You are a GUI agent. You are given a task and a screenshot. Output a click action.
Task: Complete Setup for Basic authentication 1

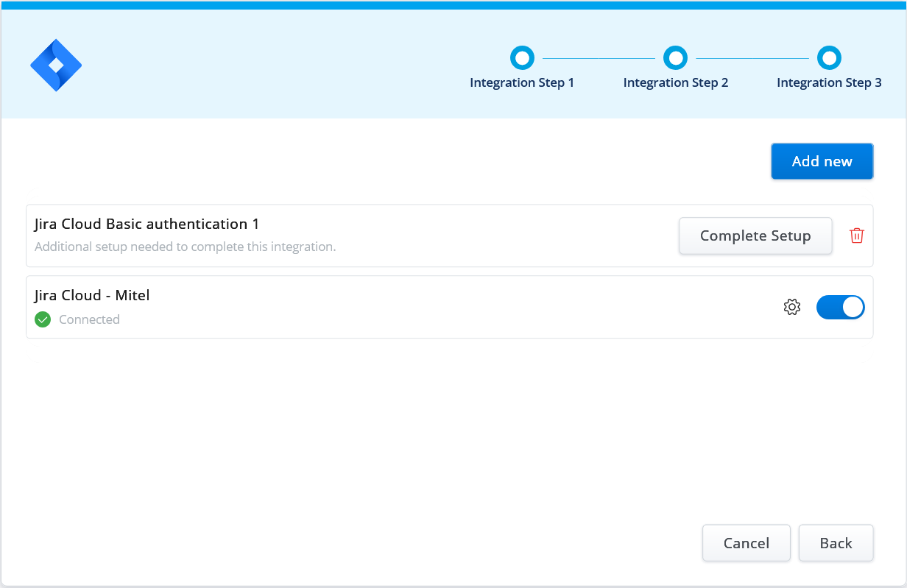click(x=755, y=235)
